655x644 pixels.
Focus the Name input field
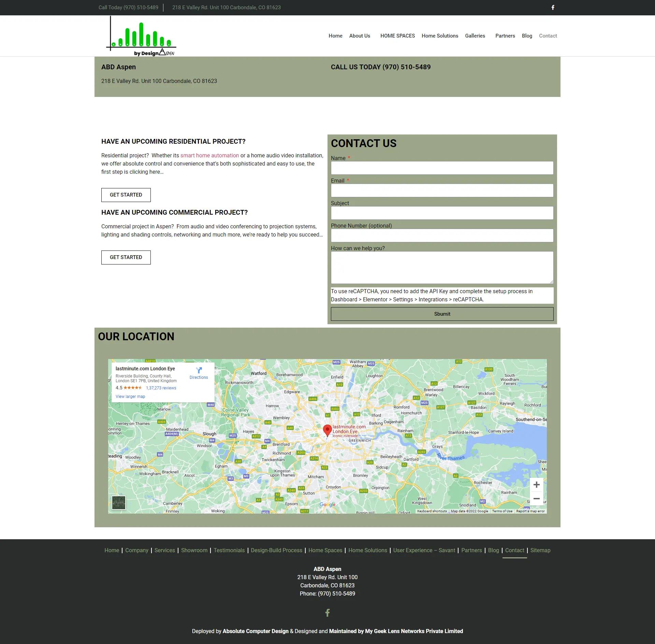(442, 168)
